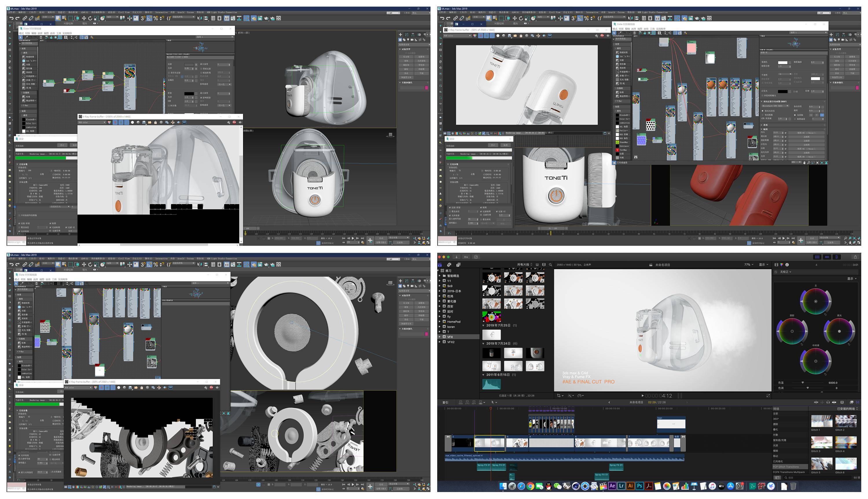
Task: Open 模式 menu in 4A Slate editor
Action: [x=21, y=33]
